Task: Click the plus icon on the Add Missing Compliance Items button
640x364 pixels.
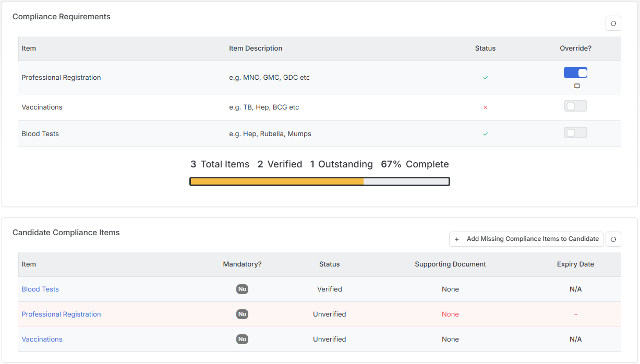Action: 457,239
